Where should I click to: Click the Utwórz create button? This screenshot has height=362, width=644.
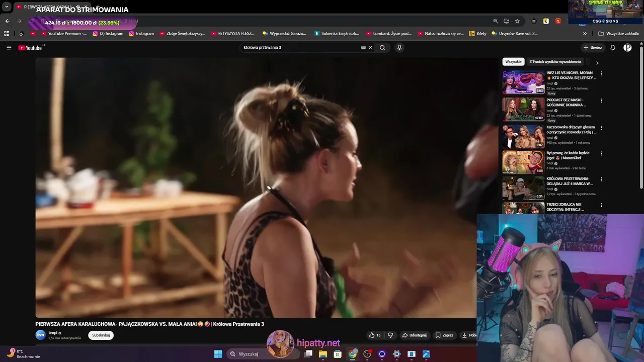click(x=593, y=48)
